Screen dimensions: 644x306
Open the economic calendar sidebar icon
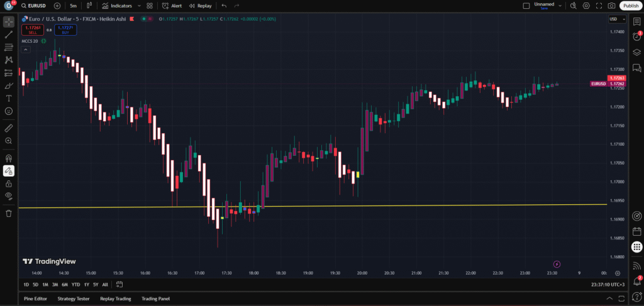pyautogui.click(x=636, y=231)
